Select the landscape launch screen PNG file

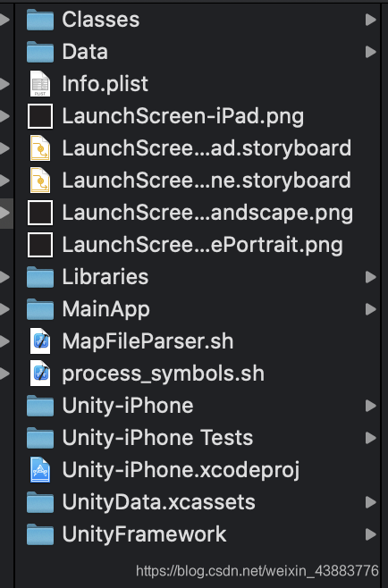click(x=190, y=213)
